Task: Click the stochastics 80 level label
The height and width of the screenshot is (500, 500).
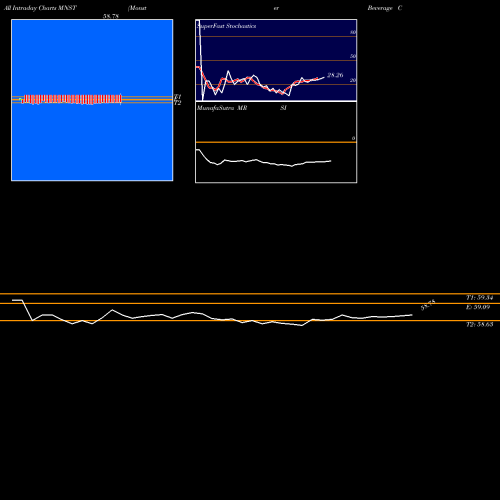Action: pyautogui.click(x=353, y=32)
